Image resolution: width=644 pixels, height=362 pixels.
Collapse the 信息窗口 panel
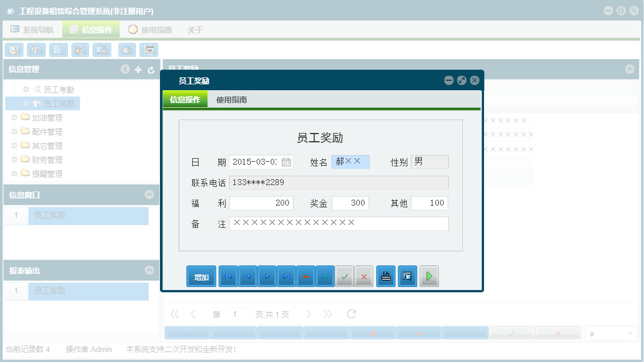click(x=151, y=196)
